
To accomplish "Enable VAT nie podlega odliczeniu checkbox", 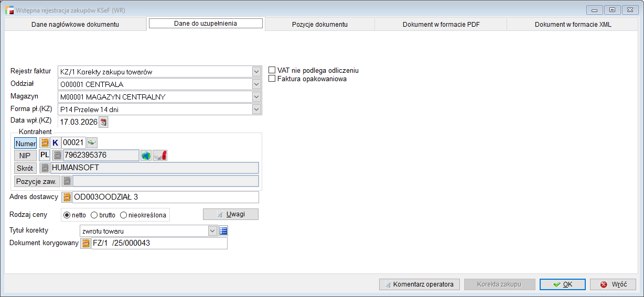I will click(272, 70).
